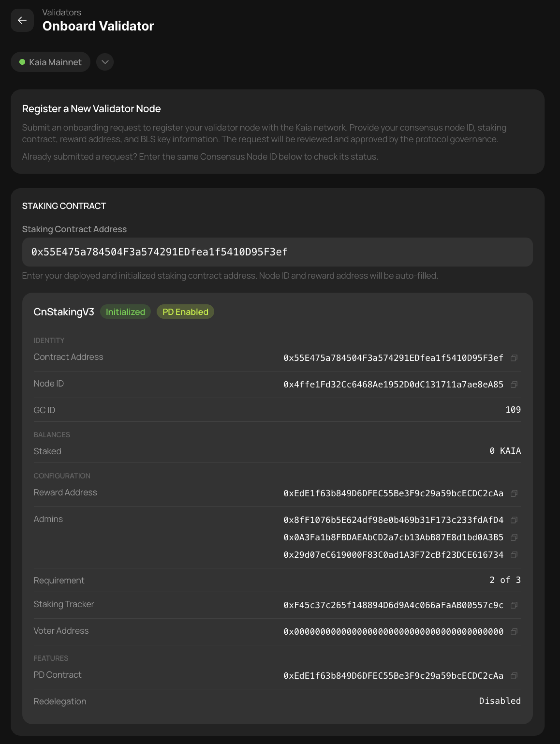Copy the Contract Address value
Image resolution: width=560 pixels, height=744 pixels.
point(514,358)
